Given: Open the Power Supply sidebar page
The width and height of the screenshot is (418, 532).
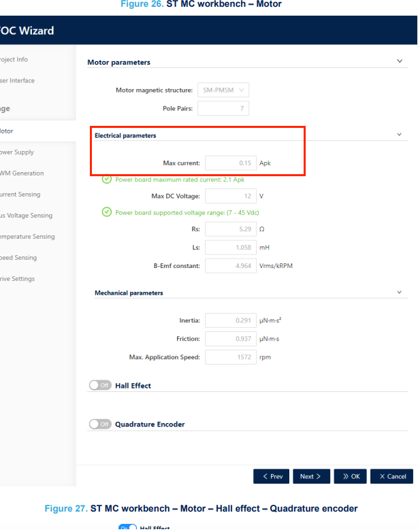Looking at the screenshot, I should [17, 152].
